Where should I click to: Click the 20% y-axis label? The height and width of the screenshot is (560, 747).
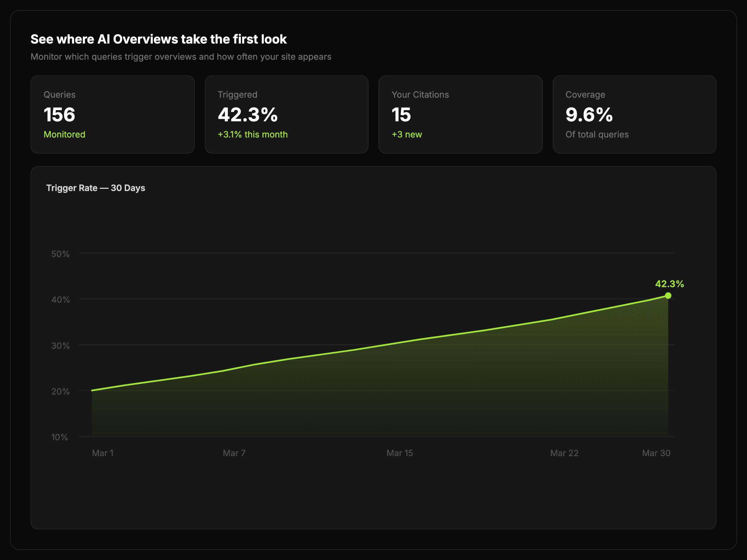point(60,392)
